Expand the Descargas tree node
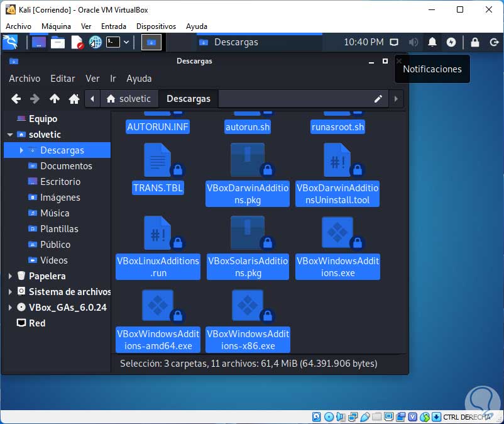Image resolution: width=504 pixels, height=424 pixels. pyautogui.click(x=21, y=150)
